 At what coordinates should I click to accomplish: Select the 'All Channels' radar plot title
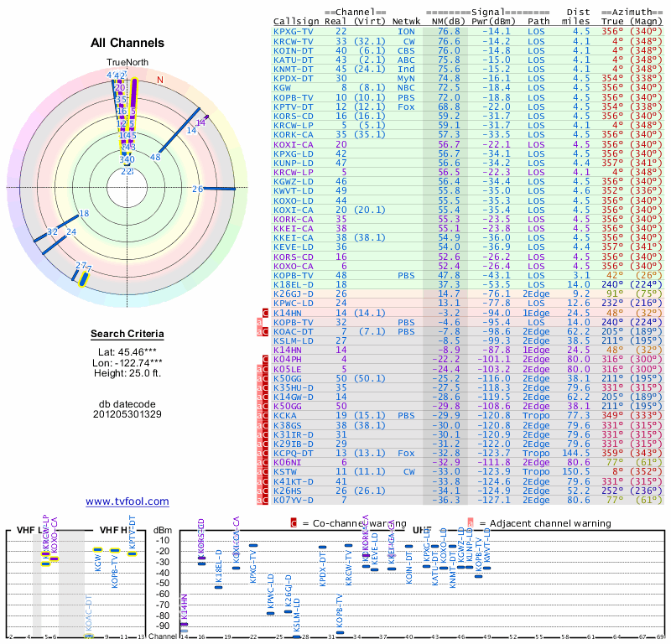click(127, 43)
